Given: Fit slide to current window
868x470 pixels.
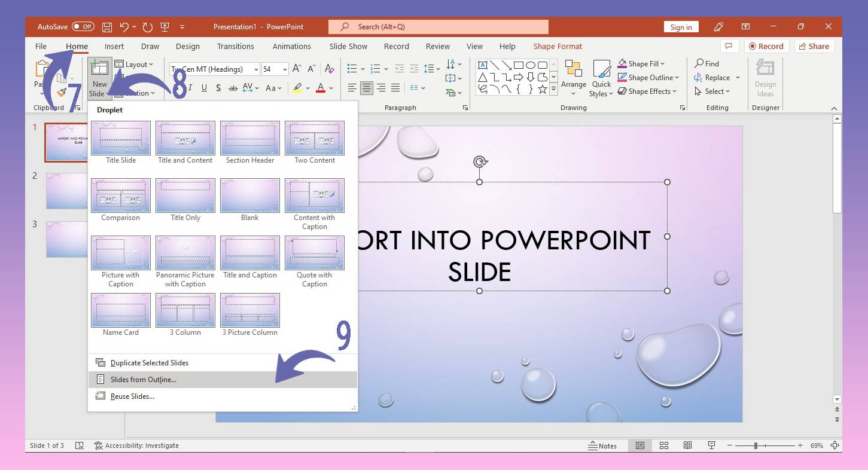Looking at the screenshot, I should coord(836,445).
